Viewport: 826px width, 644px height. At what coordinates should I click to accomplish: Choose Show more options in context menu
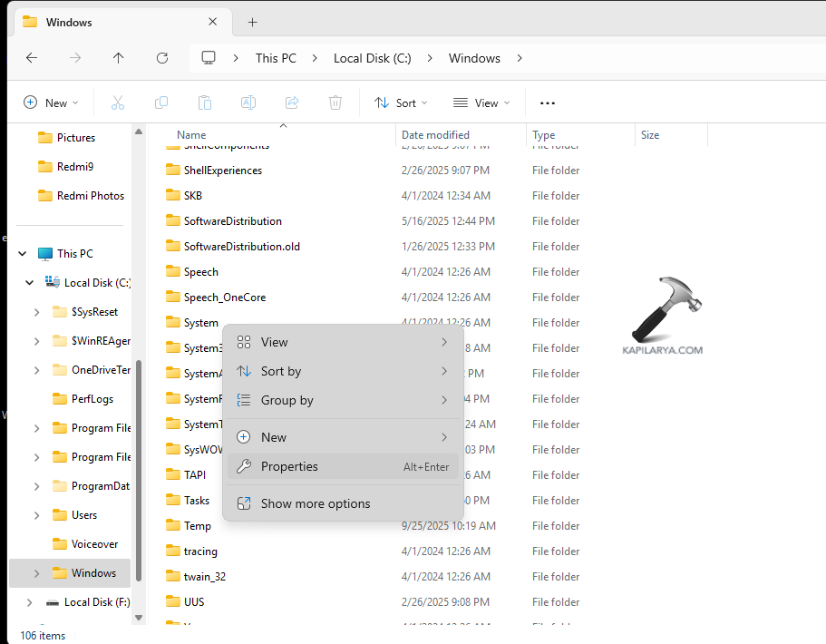[315, 503]
